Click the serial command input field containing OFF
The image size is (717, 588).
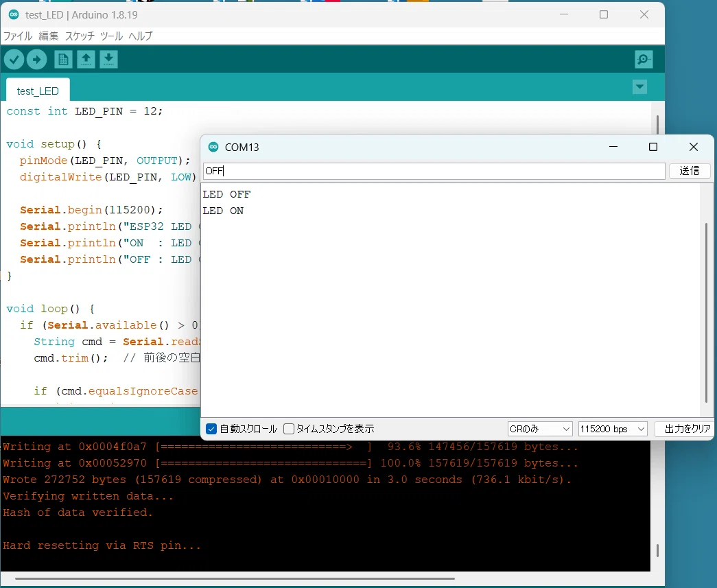tap(434, 171)
